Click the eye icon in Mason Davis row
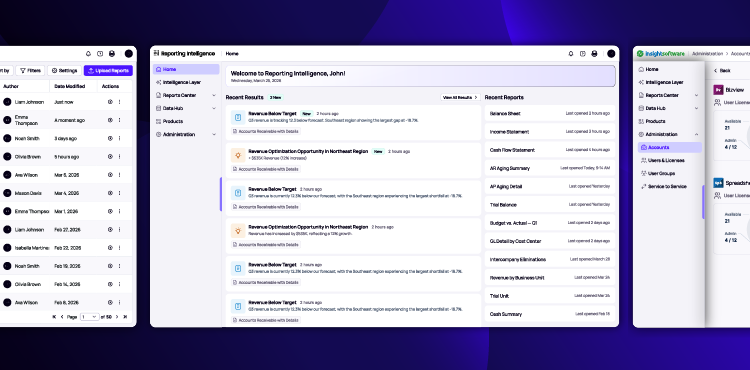The image size is (750, 370). click(110, 193)
